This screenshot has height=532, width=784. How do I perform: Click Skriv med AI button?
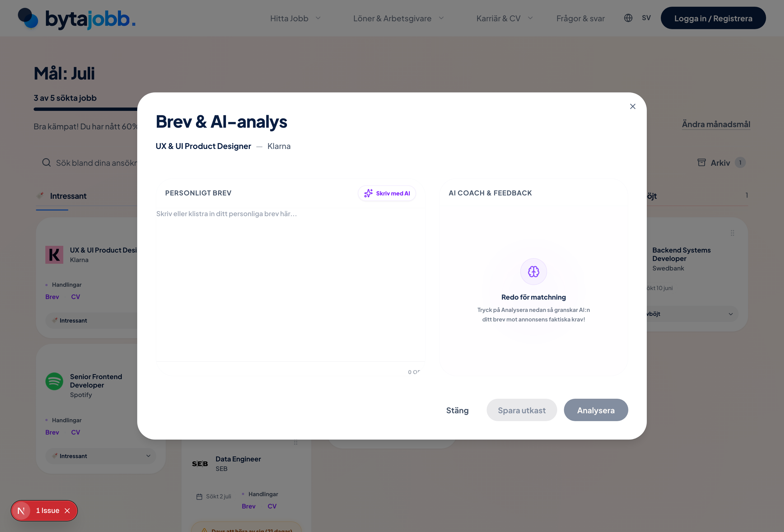coord(387,193)
